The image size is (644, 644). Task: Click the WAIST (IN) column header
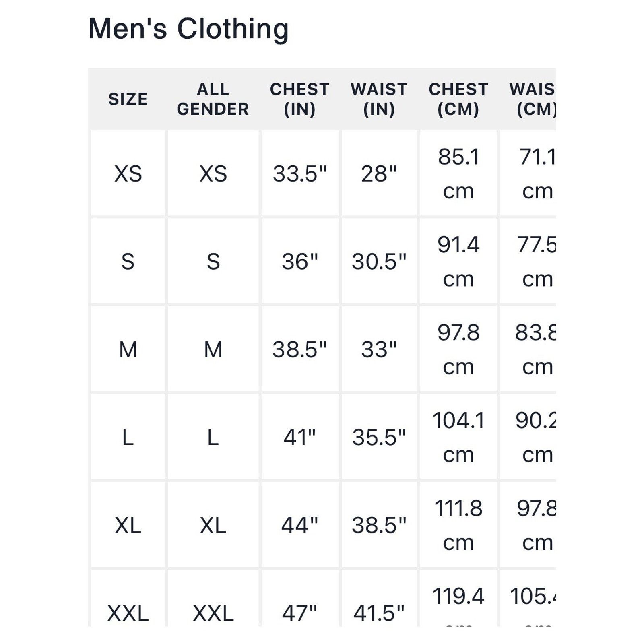point(379,99)
